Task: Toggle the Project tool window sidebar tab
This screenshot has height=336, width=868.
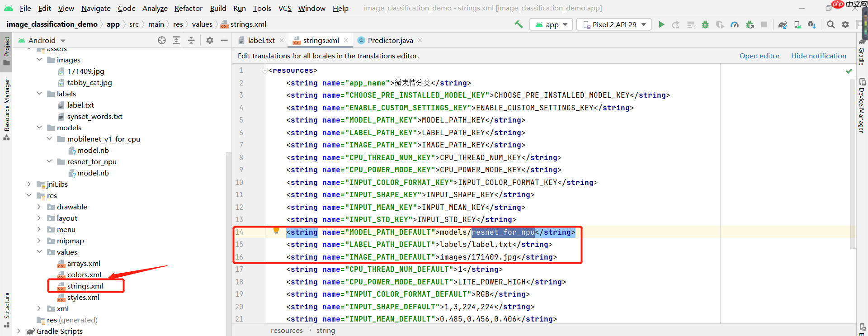Action: [x=7, y=50]
